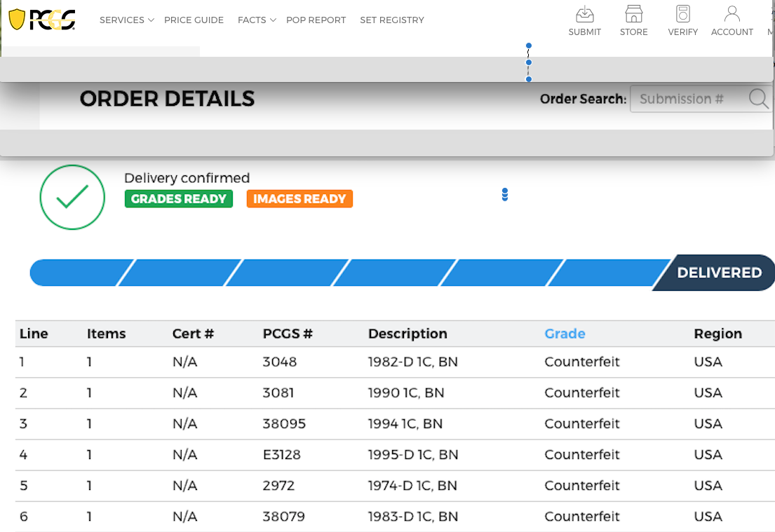
Task: Sort by the Grade column header
Action: pos(565,334)
